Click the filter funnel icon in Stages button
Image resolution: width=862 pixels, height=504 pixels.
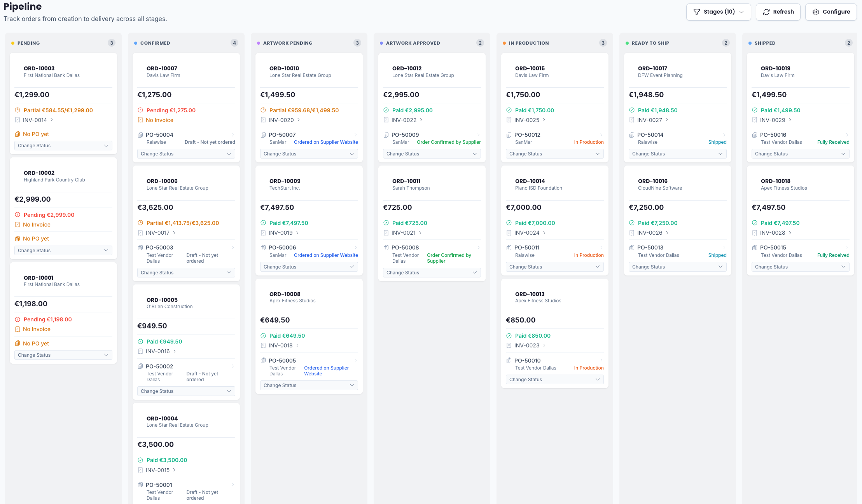(x=696, y=12)
